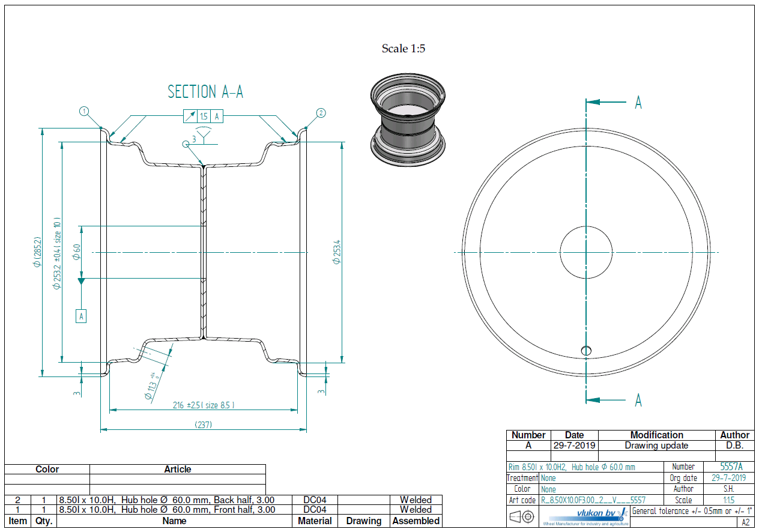759x532 pixels.
Task: Select balloon number 3 at weld seam
Action: point(186,143)
